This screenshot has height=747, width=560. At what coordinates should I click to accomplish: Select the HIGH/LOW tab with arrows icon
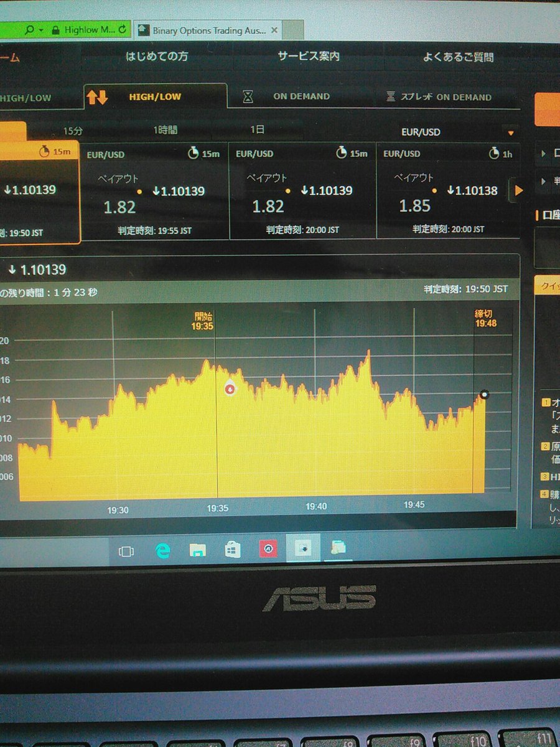point(155,96)
